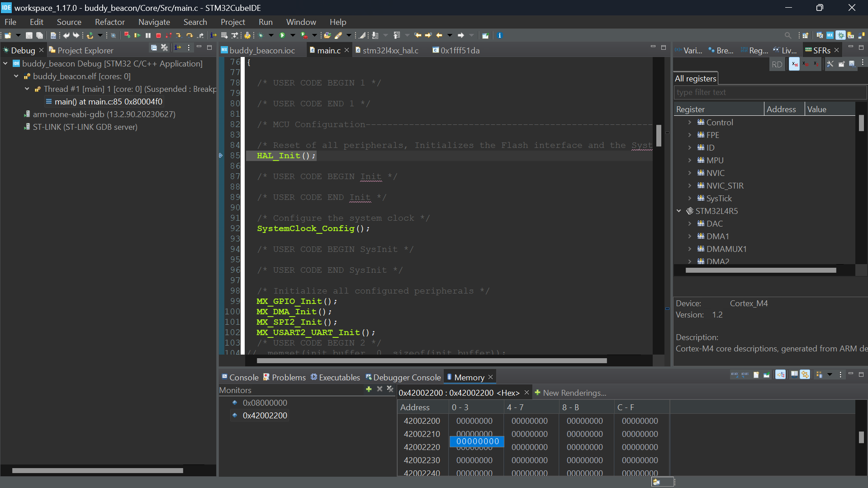Screen dimensions: 868x488
Task: Toggle Instruction Stepping Mode in main toolbar
Action: click(213, 35)
